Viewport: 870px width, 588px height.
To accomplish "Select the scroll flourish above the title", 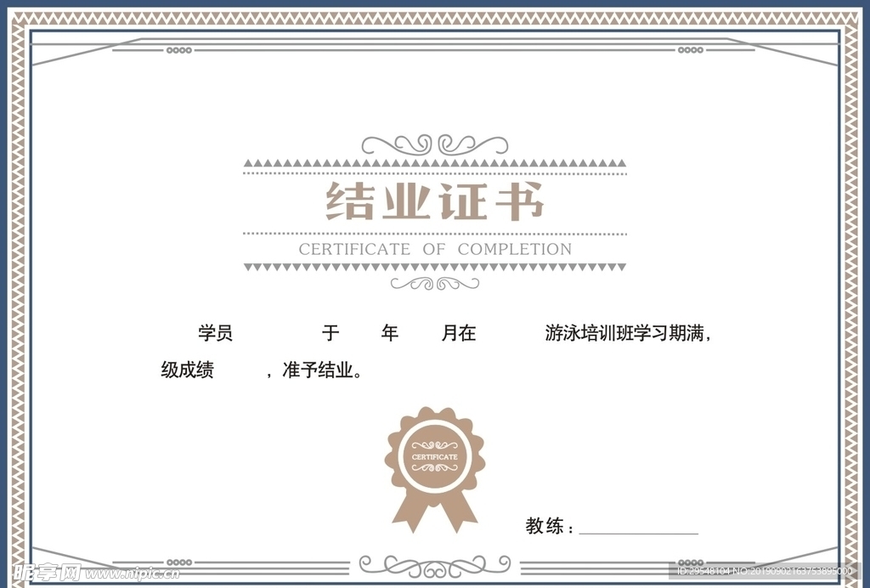I will (x=434, y=144).
